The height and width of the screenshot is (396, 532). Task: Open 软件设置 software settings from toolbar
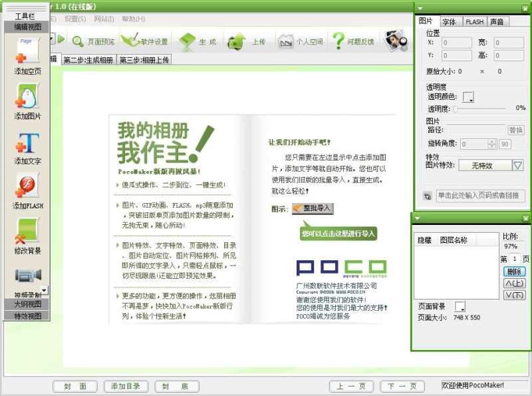[x=144, y=41]
